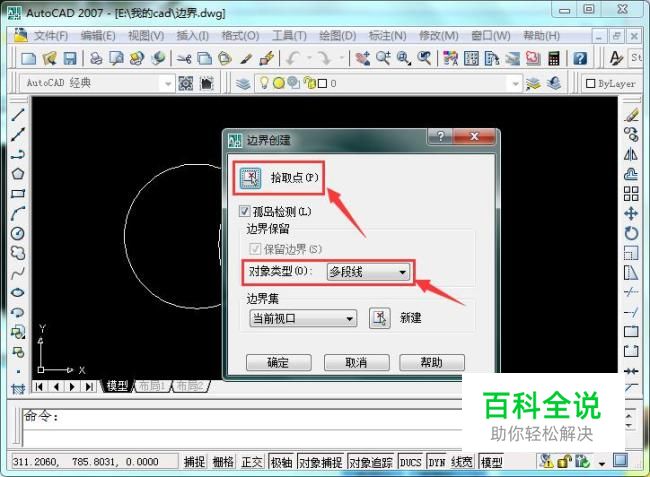Click the 拾取点(P) button label
650x477 pixels.
pos(294,178)
